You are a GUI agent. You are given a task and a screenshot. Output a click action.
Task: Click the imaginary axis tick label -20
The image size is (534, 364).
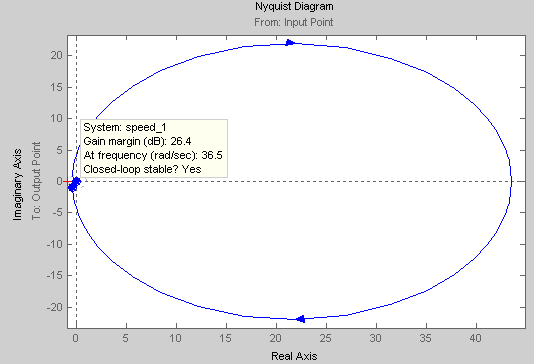55,307
